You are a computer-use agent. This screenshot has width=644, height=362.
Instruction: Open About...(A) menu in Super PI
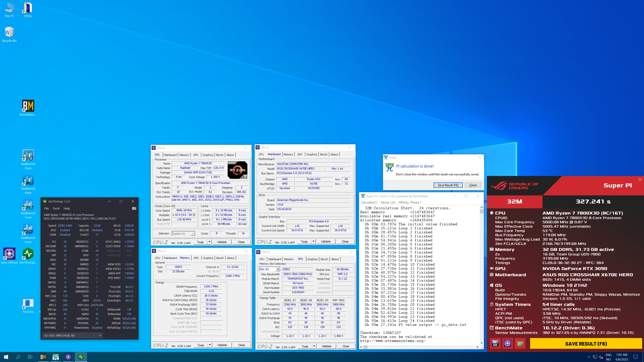tap(388, 202)
